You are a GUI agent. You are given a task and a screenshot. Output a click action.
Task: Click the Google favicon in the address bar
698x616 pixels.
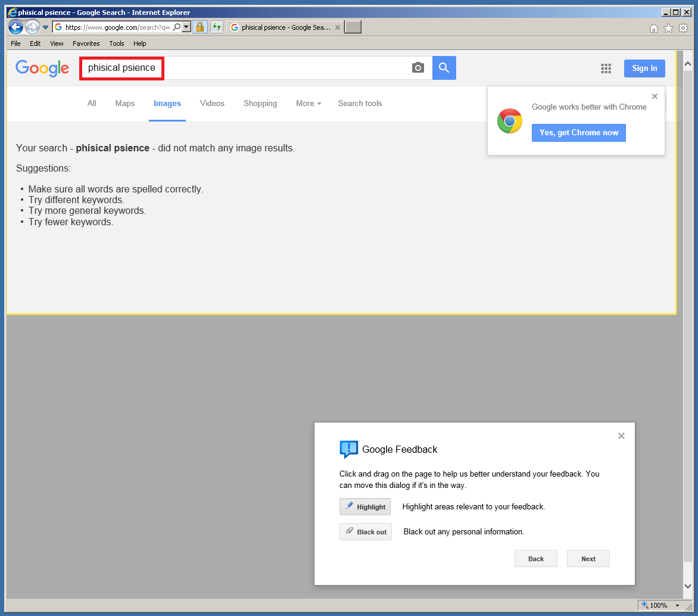58,27
